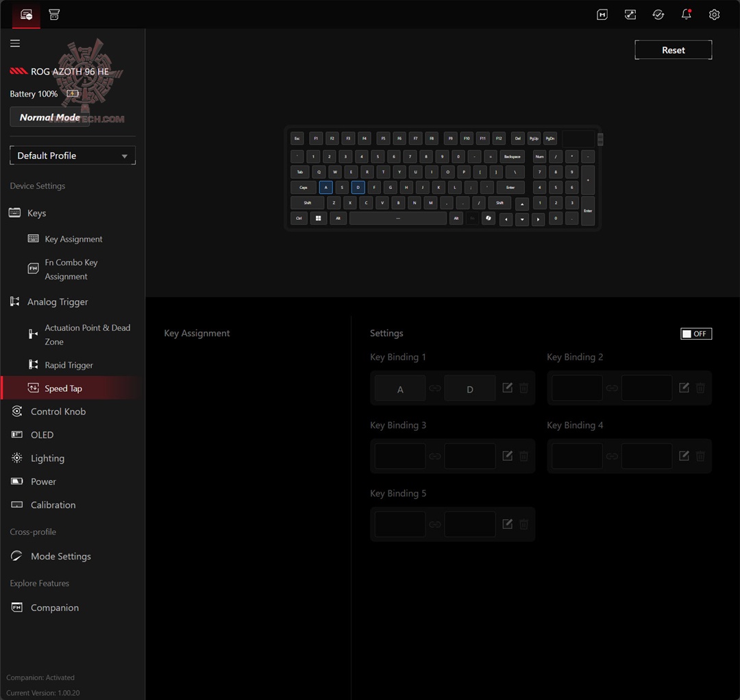
Task: Open the settings gear icon
Action: coord(714,14)
